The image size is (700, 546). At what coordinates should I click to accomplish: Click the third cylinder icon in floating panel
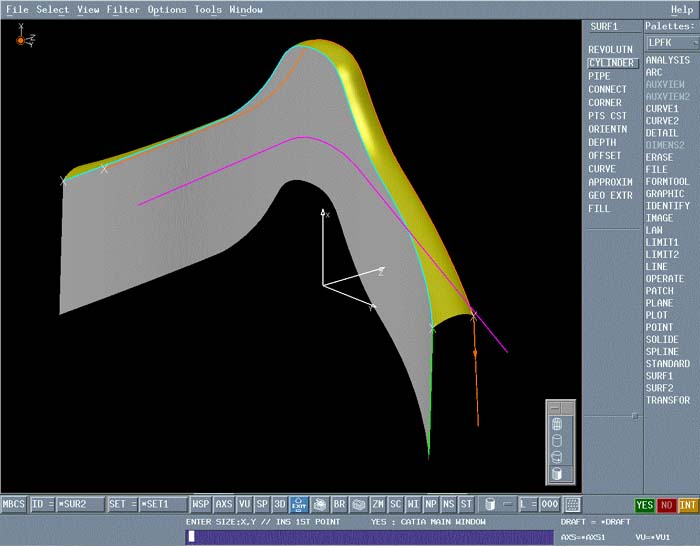click(x=559, y=457)
